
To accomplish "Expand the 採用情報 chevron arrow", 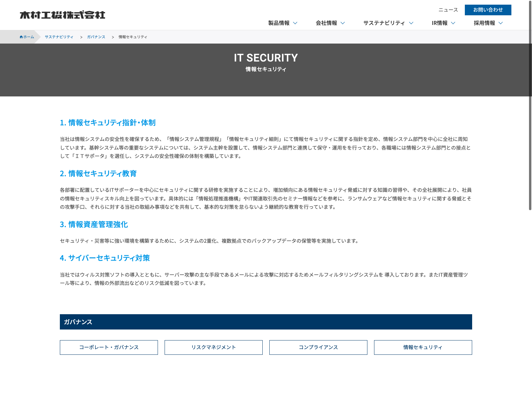I will (500, 23).
